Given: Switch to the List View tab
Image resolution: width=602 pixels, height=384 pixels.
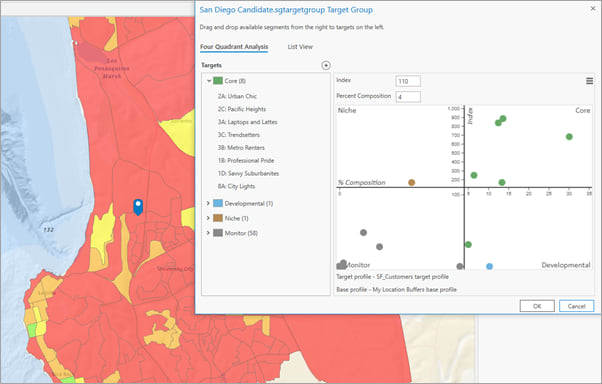Looking at the screenshot, I should tap(300, 47).
